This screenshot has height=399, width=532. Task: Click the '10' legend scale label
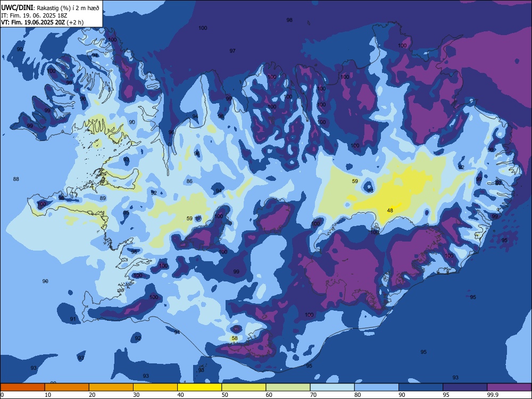[48, 395]
